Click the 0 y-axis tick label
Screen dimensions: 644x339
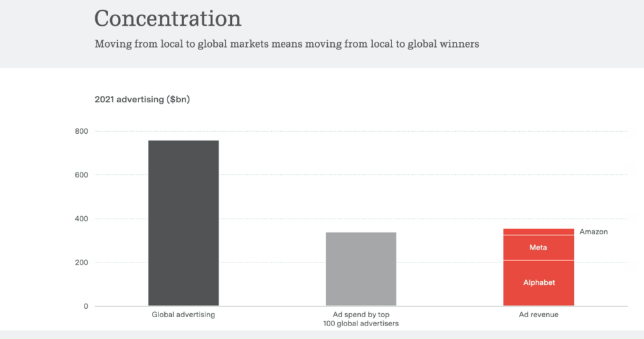pos(86,306)
